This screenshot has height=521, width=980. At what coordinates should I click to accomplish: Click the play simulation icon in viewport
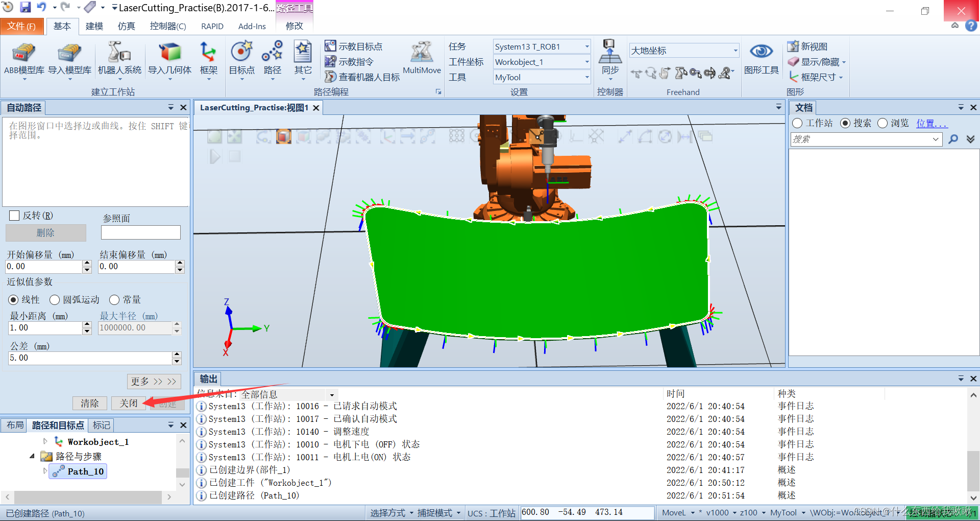pyautogui.click(x=215, y=156)
